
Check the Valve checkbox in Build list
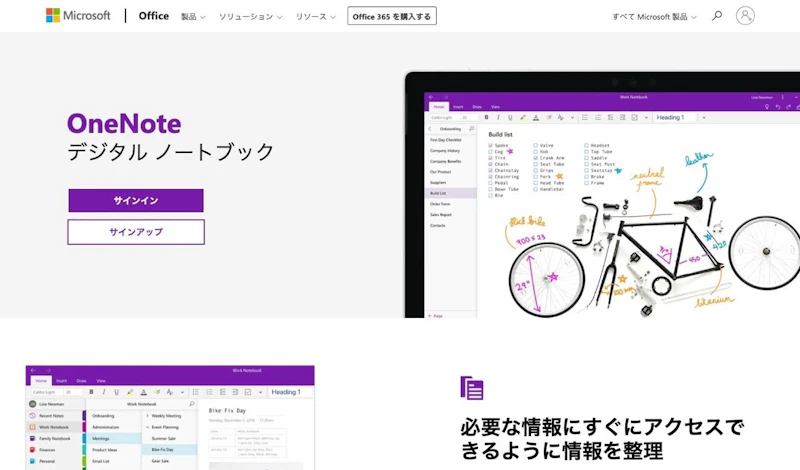pyautogui.click(x=536, y=145)
